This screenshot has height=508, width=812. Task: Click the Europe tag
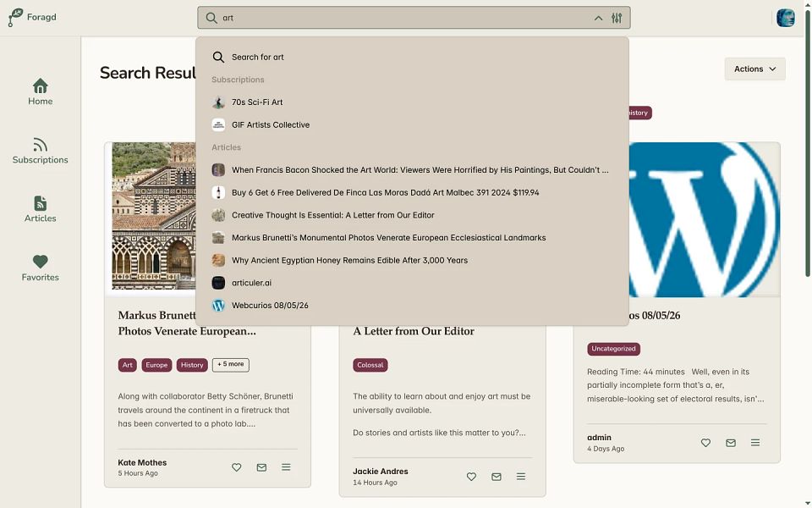click(x=156, y=365)
